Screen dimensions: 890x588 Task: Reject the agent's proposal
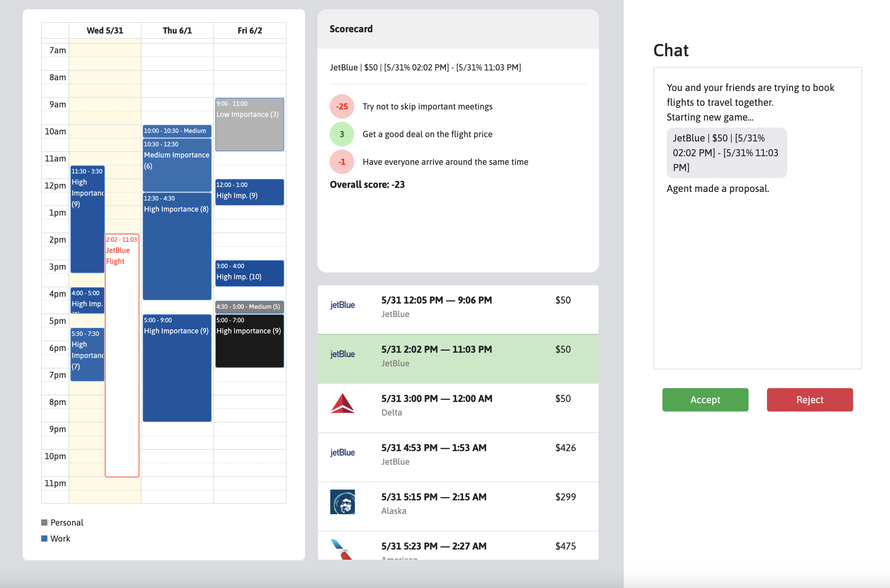tap(809, 399)
